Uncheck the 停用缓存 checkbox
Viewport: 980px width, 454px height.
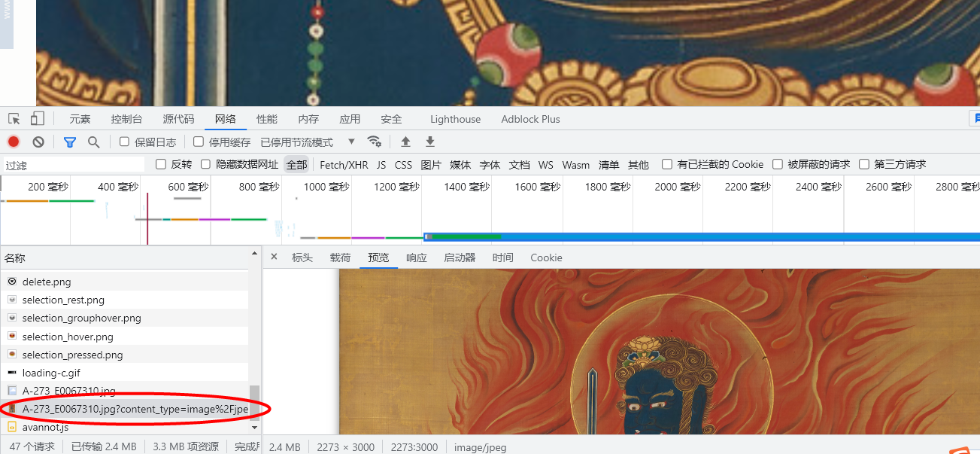pyautogui.click(x=199, y=142)
